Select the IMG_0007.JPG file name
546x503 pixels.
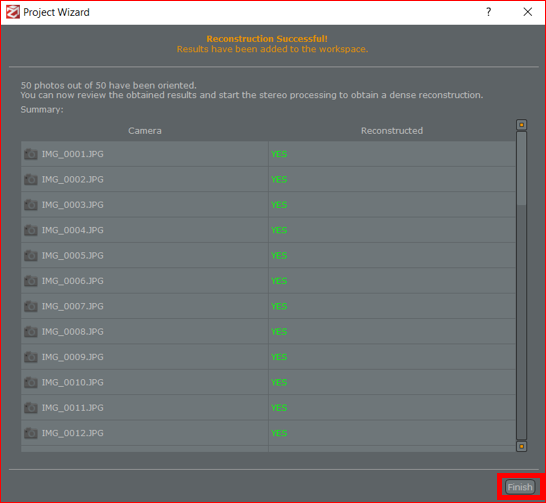(72, 306)
